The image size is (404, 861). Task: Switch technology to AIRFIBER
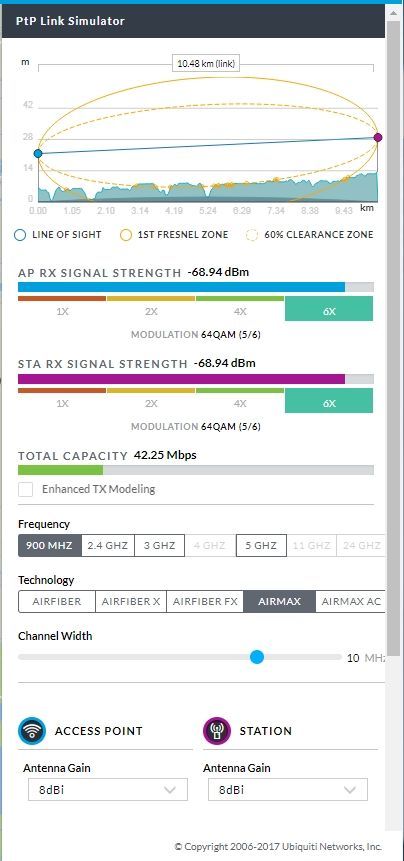57,601
